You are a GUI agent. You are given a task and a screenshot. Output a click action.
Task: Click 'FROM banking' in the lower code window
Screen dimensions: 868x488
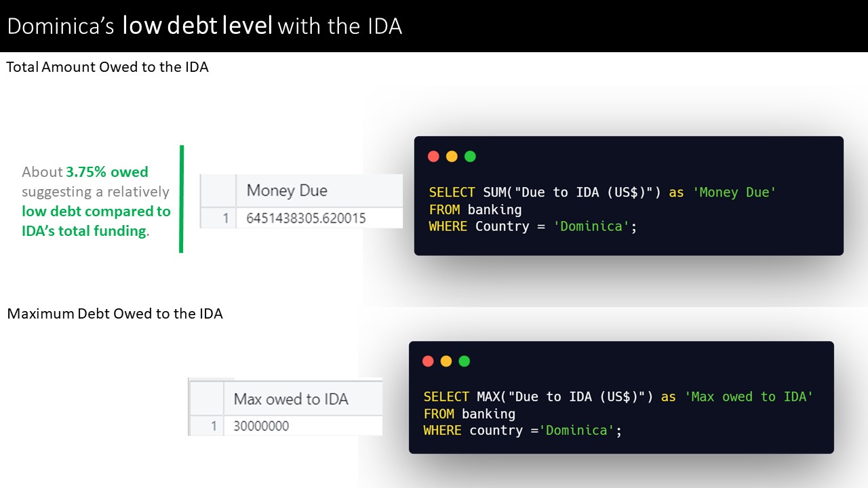(x=470, y=413)
